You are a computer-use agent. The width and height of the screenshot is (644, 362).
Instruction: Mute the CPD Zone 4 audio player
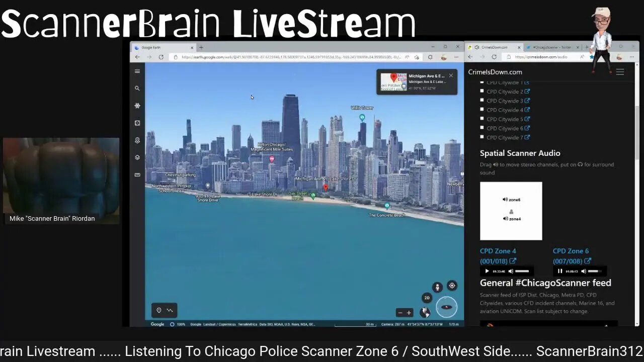pos(511,271)
